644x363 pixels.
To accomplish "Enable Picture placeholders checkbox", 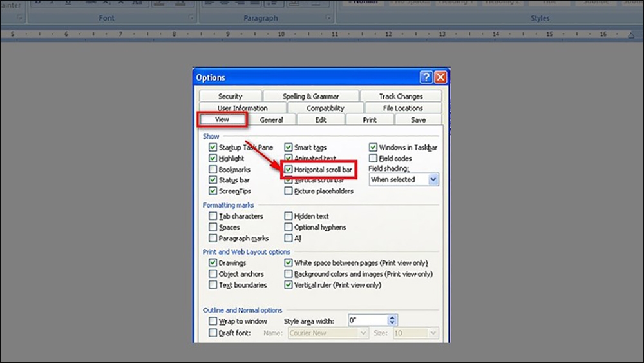I will pos(289,191).
